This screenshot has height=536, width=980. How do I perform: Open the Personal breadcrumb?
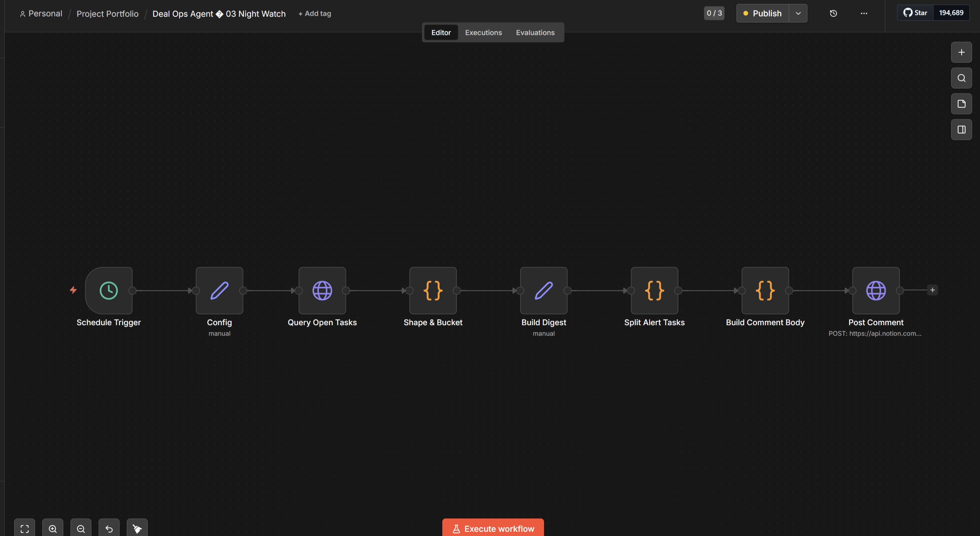click(x=41, y=14)
